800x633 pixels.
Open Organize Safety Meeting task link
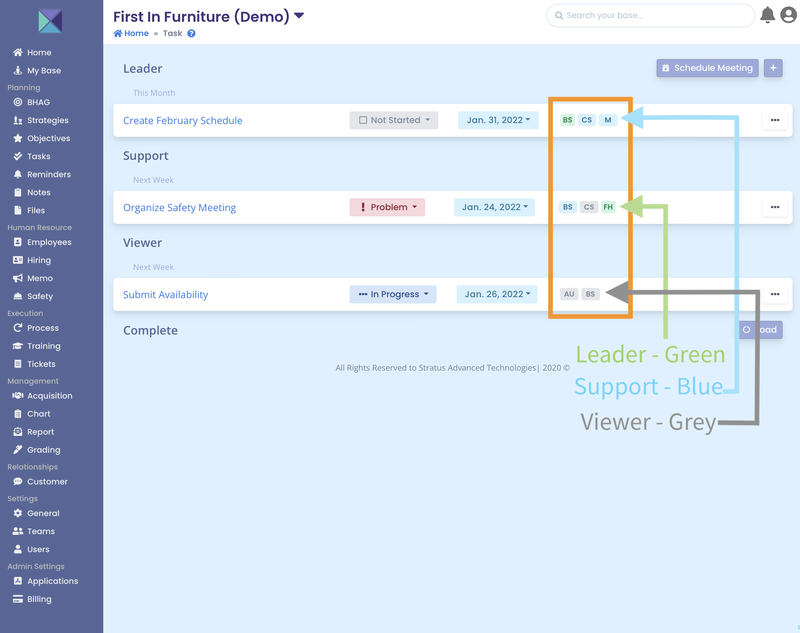pyautogui.click(x=180, y=208)
